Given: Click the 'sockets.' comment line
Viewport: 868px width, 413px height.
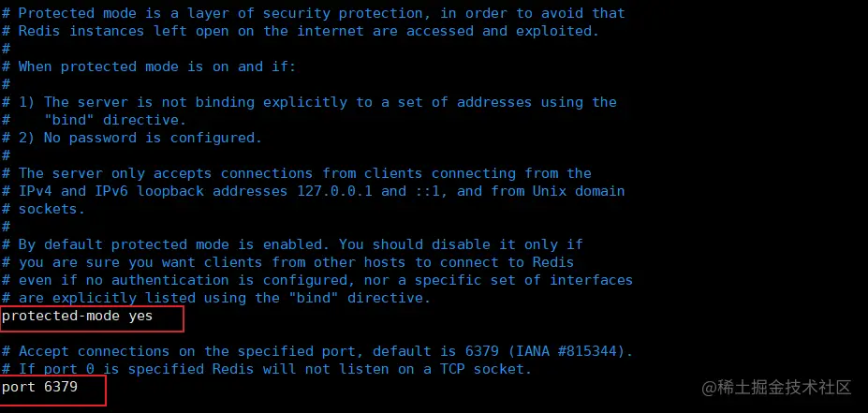Looking at the screenshot, I should coord(44,209).
